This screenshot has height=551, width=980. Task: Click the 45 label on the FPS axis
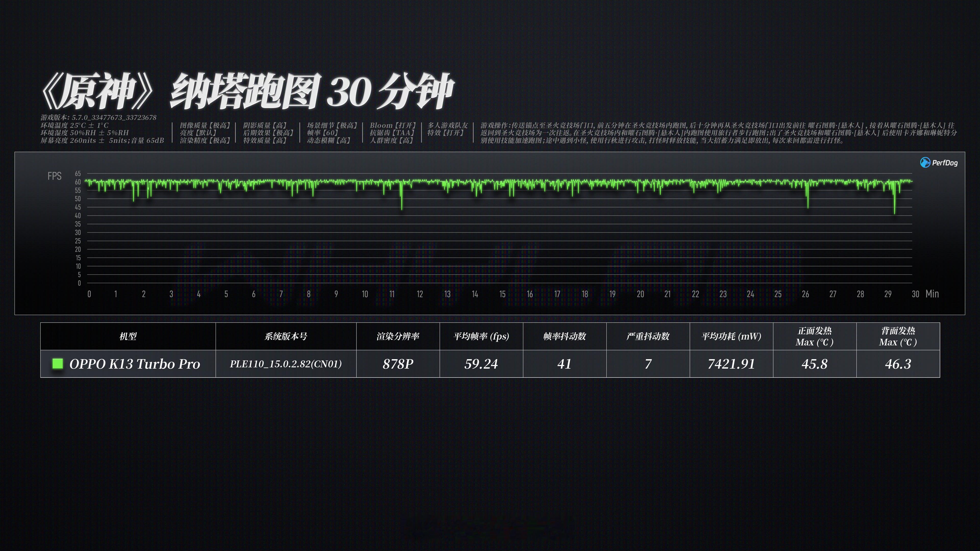(x=78, y=207)
